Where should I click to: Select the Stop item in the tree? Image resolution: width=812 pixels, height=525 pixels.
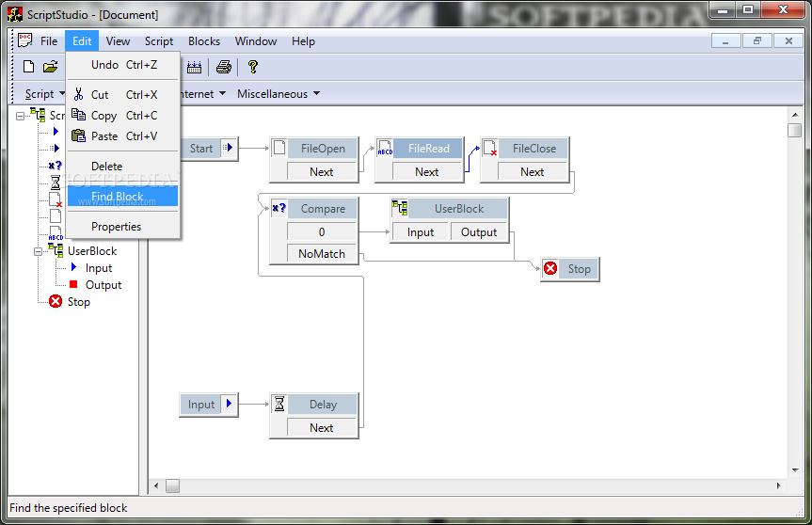(x=78, y=301)
